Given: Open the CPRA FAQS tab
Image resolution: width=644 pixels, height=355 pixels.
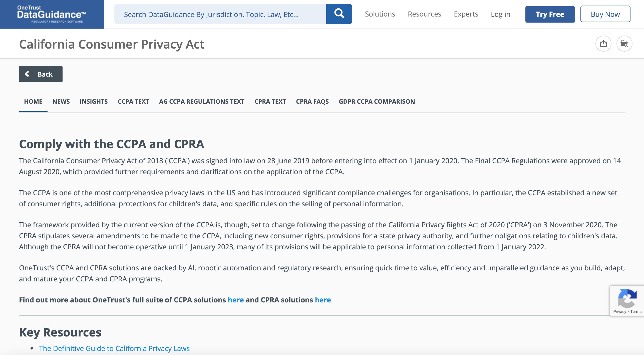Looking at the screenshot, I should (x=312, y=101).
